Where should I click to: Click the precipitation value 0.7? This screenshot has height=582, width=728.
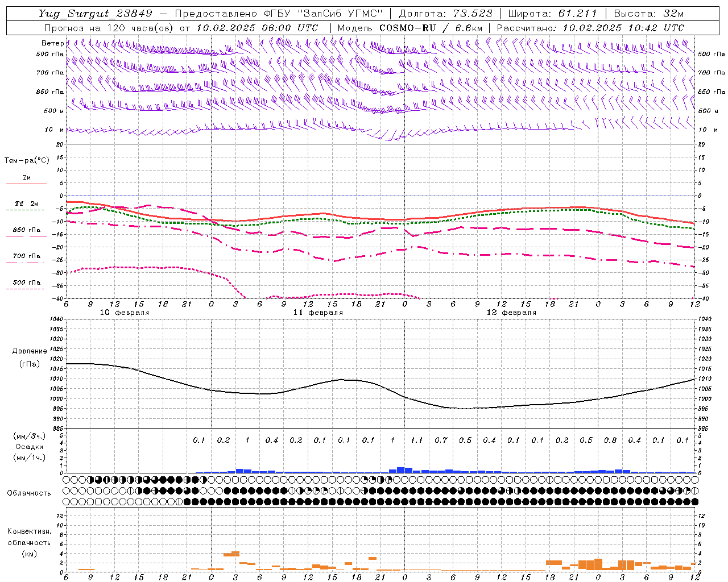[441, 440]
